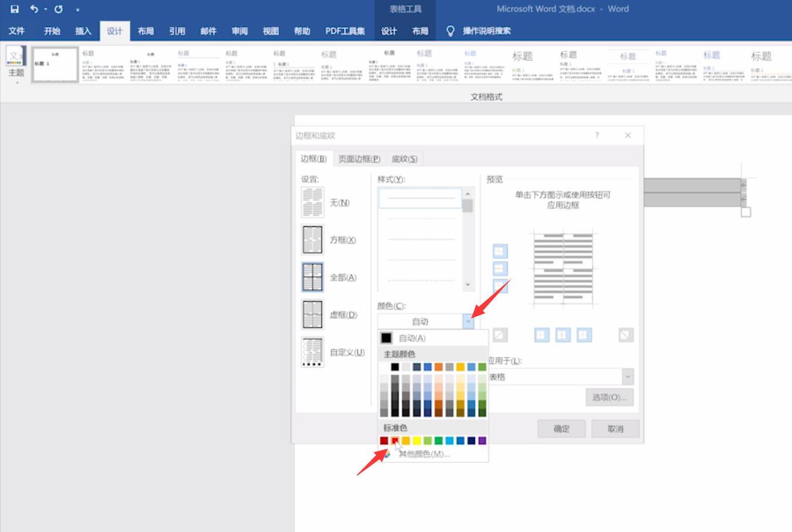Select the highlighted solid line style
Screen dimensions: 792x532
tap(421, 198)
